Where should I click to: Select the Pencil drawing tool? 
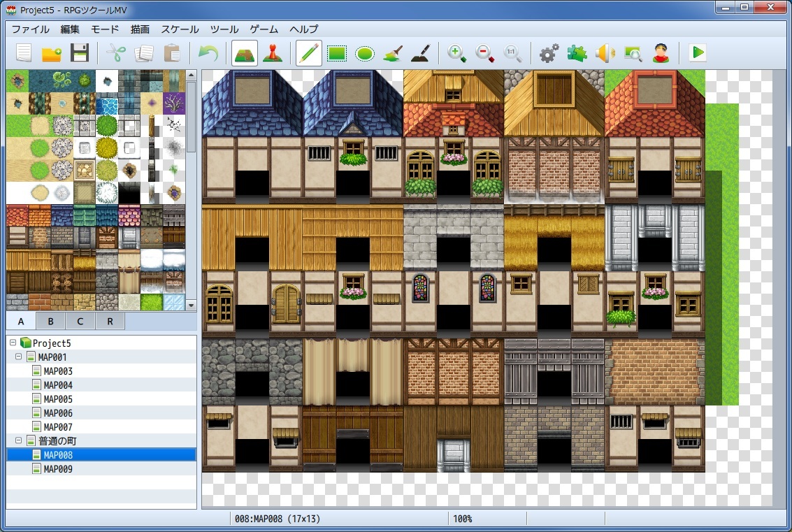[308, 53]
